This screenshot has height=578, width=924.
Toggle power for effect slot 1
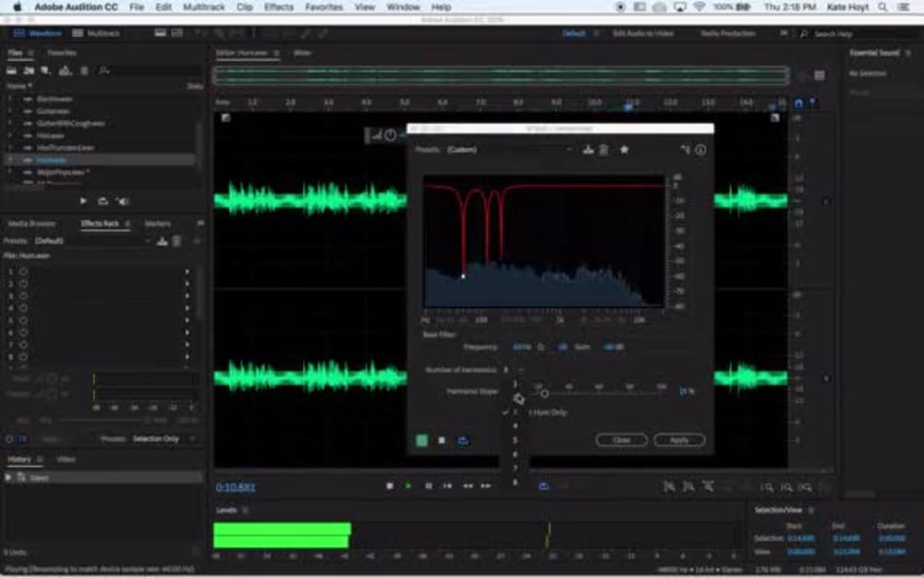click(24, 272)
